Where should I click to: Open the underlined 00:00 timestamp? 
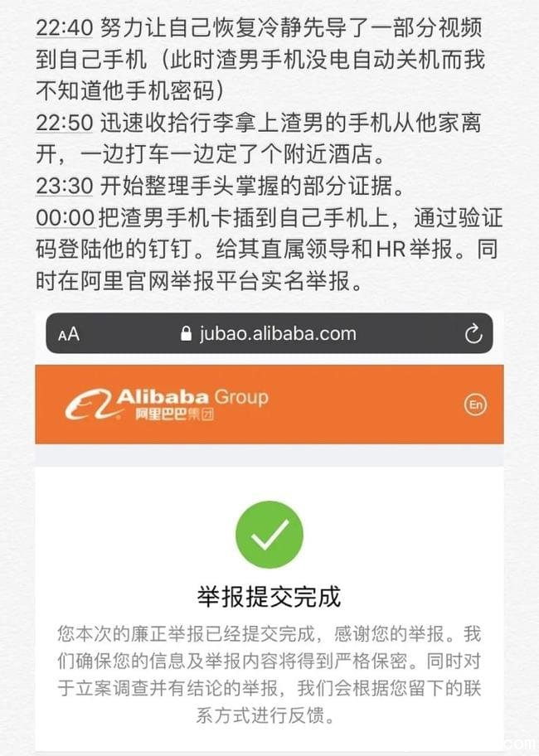tap(65, 218)
